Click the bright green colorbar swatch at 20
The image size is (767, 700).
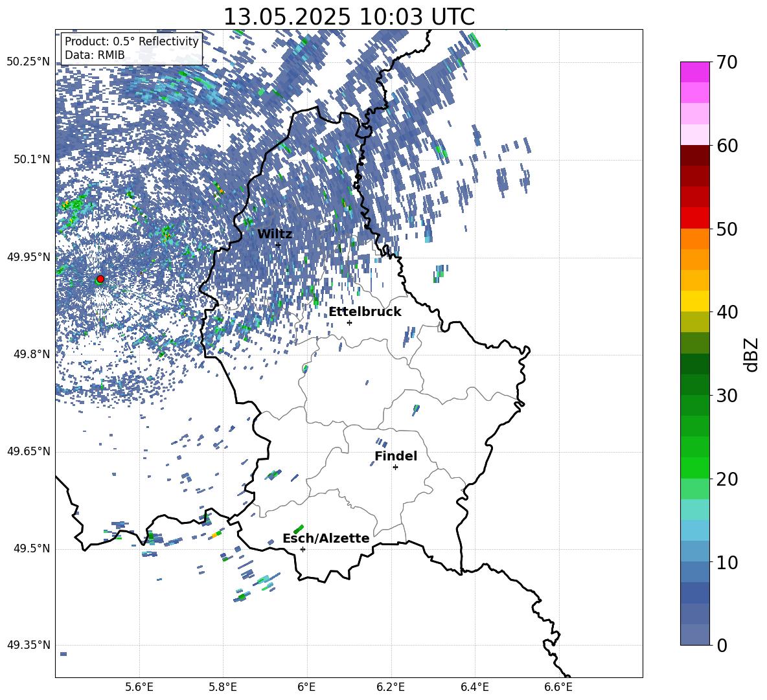[x=694, y=468]
